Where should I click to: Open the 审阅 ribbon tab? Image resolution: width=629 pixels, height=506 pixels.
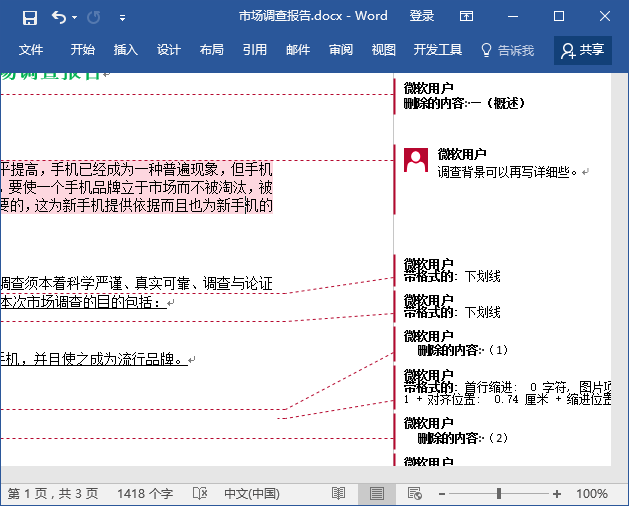point(341,50)
